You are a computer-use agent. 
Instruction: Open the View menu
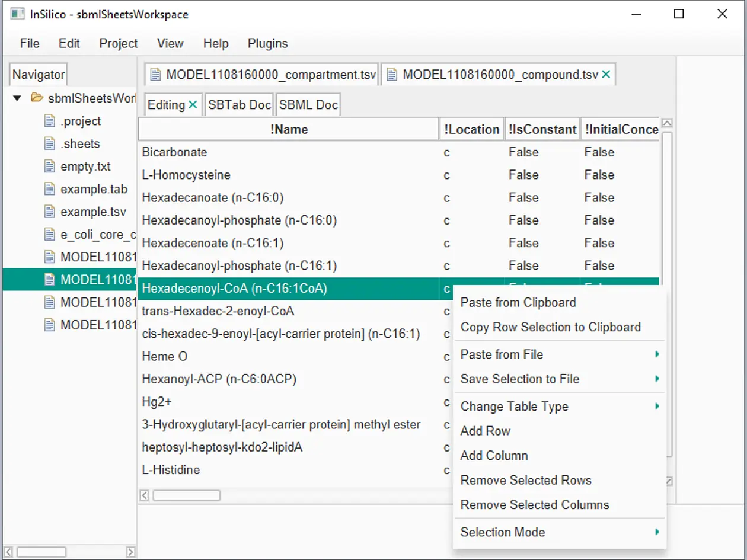(170, 43)
